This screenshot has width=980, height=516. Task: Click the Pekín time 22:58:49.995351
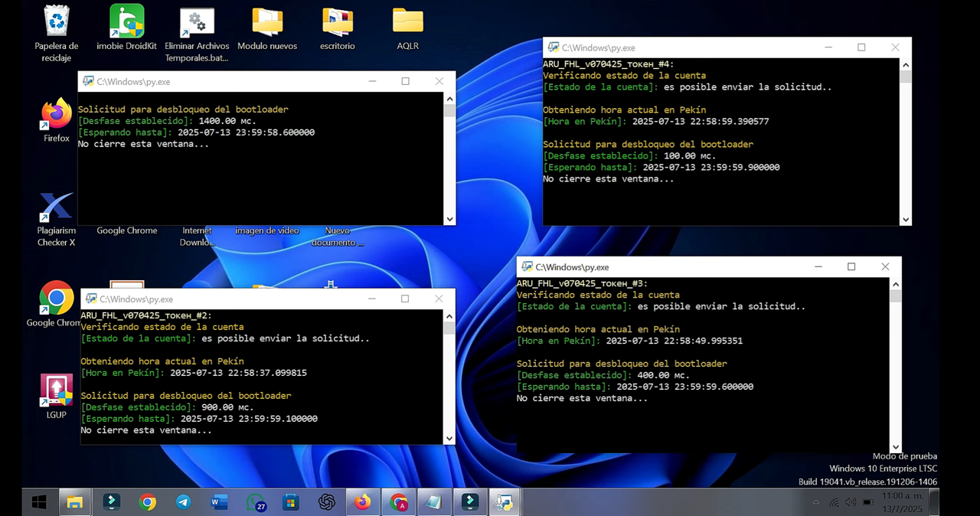(675, 341)
